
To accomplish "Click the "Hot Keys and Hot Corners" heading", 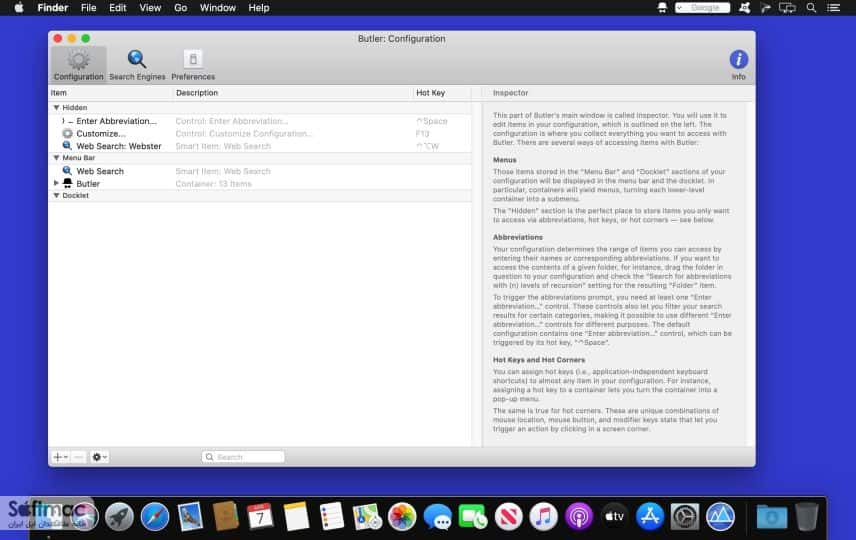I will pos(539,360).
